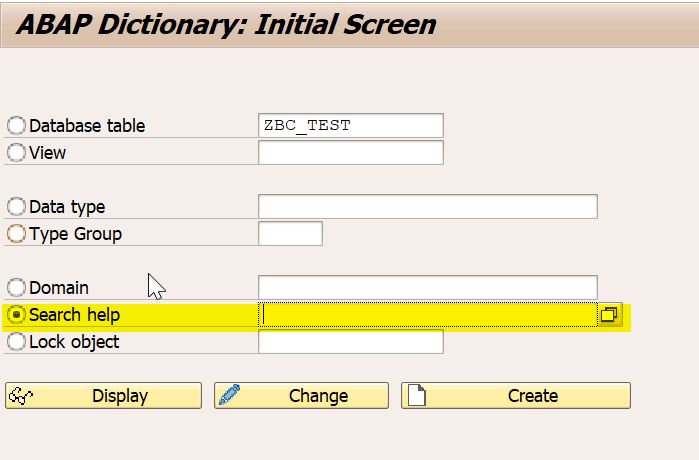Click the 'Search help' label text

pyautogui.click(x=74, y=316)
